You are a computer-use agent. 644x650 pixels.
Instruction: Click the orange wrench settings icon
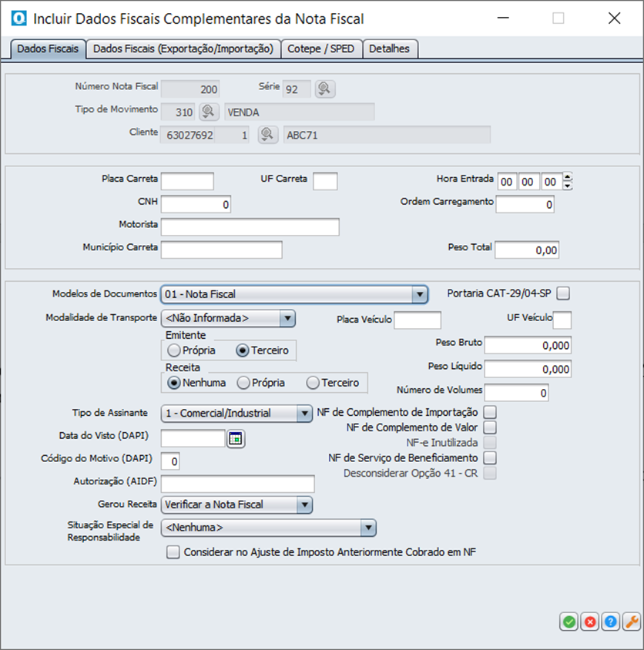(x=630, y=622)
